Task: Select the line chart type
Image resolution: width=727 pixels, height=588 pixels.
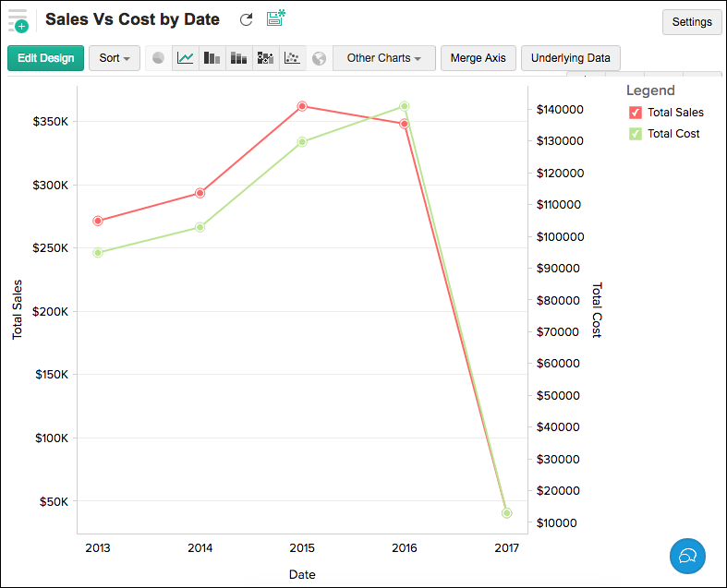Action: 186,58
